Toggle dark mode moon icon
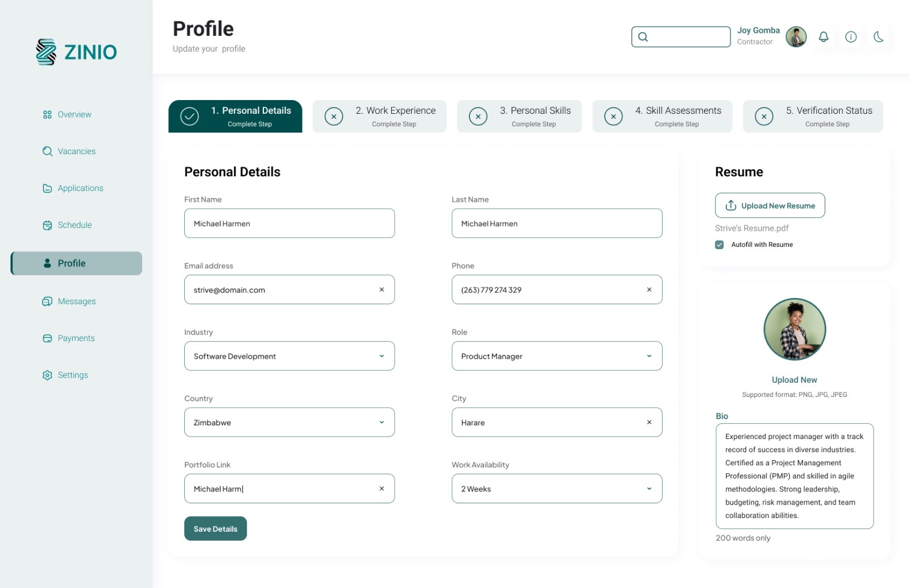Image resolution: width=910 pixels, height=588 pixels. (x=879, y=37)
